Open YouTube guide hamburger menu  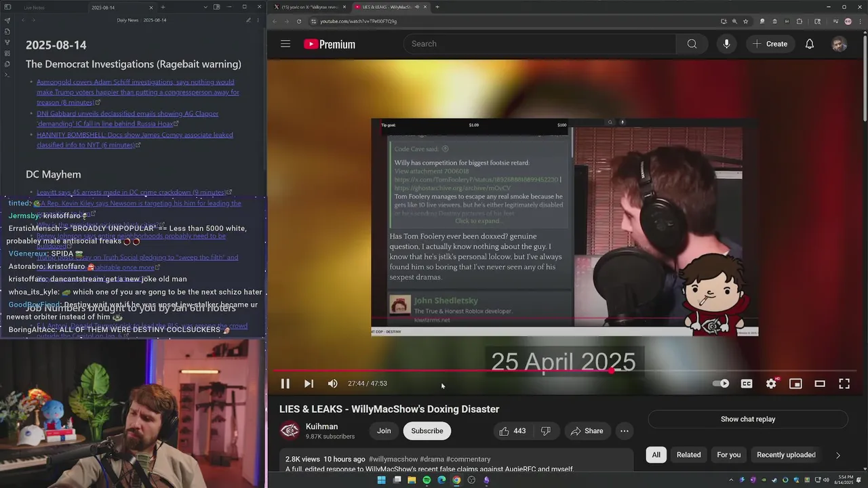tap(285, 44)
